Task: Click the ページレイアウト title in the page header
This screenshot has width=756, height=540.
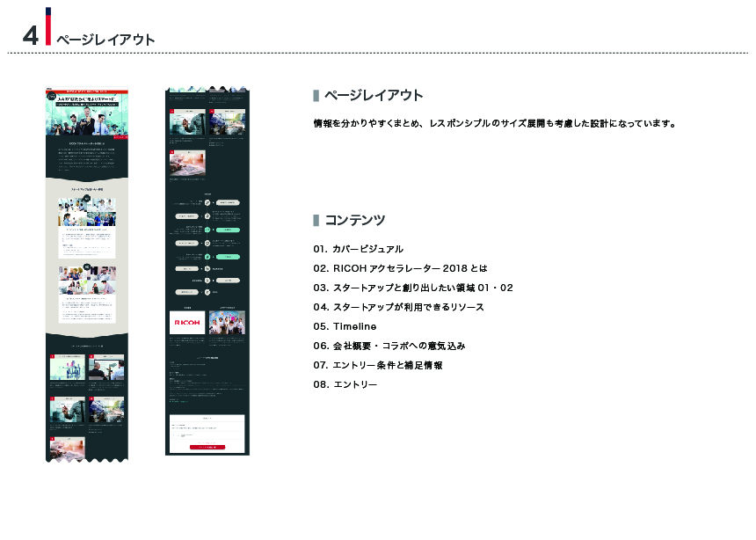Action: pos(105,40)
